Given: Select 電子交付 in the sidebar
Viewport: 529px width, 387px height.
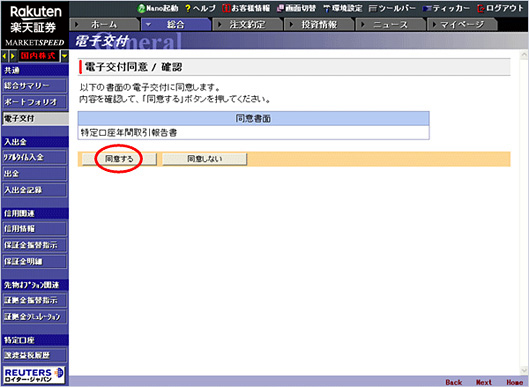Looking at the screenshot, I should coord(34,118).
